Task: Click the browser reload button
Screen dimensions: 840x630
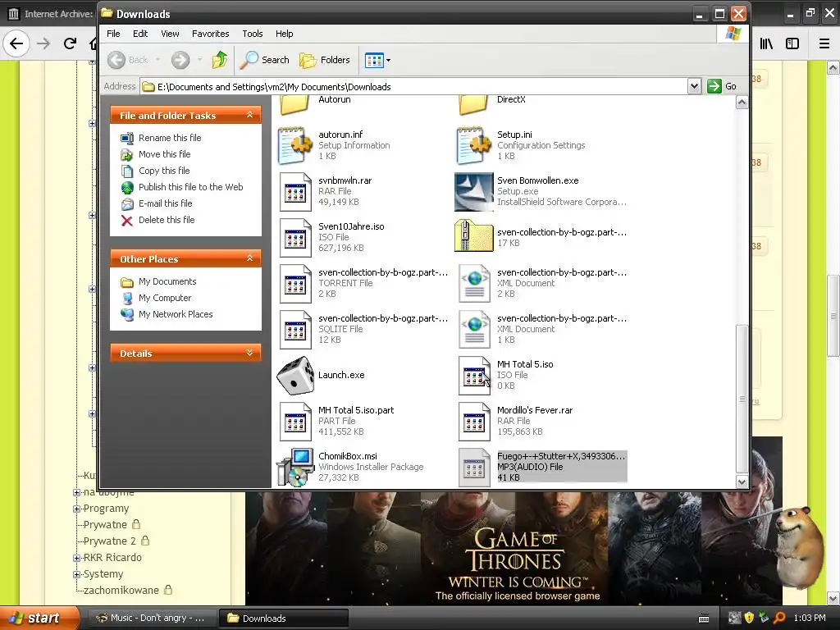Action: click(x=70, y=43)
